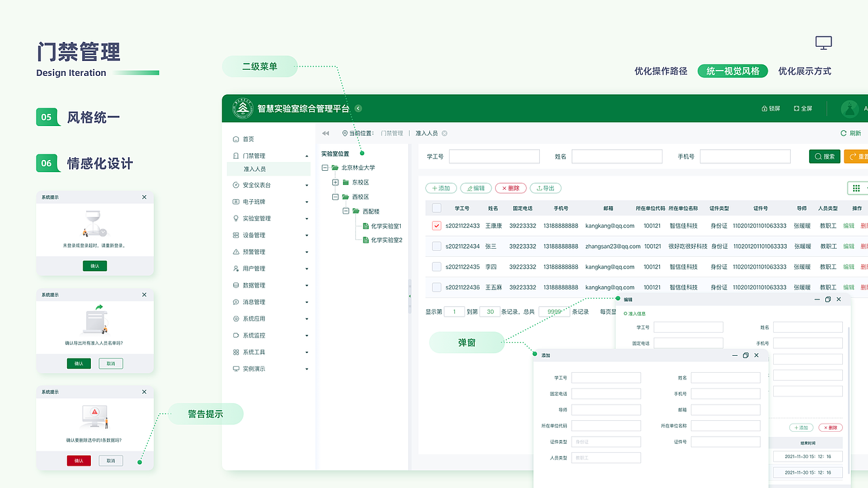Restore the 添加 popup window
868x488 pixels.
746,355
